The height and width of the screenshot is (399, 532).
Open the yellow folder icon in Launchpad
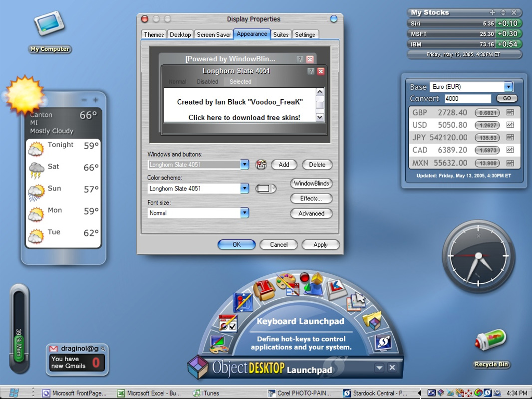tap(372, 320)
